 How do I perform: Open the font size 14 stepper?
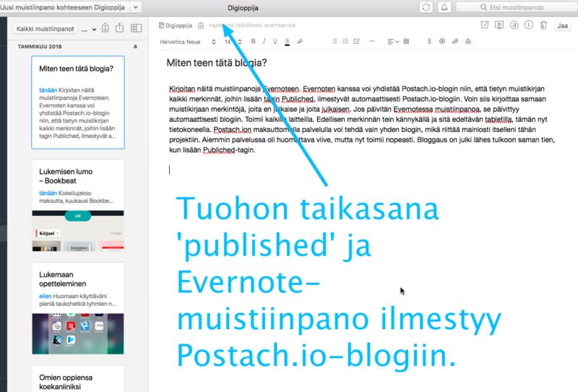(x=233, y=42)
